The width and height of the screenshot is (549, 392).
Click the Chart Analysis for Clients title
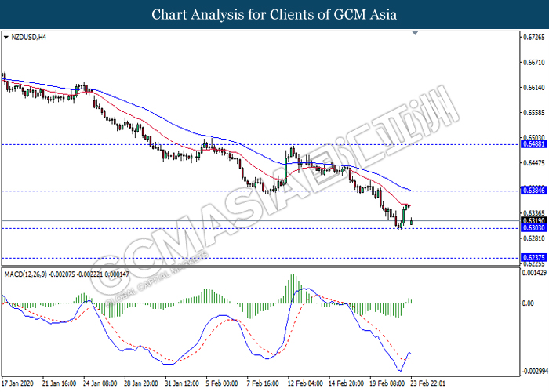coord(274,15)
